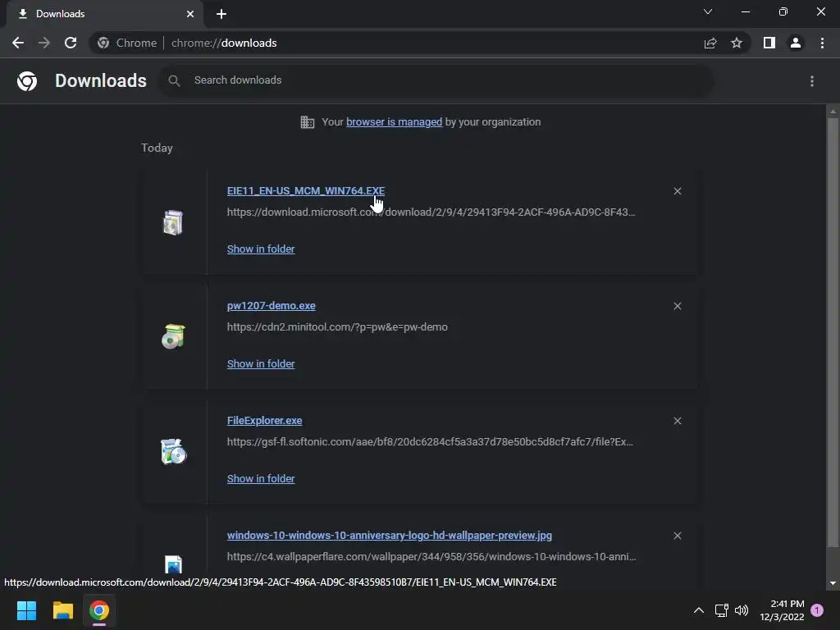The image size is (840, 630).
Task: Click the scrollbar down arrow
Action: [833, 583]
